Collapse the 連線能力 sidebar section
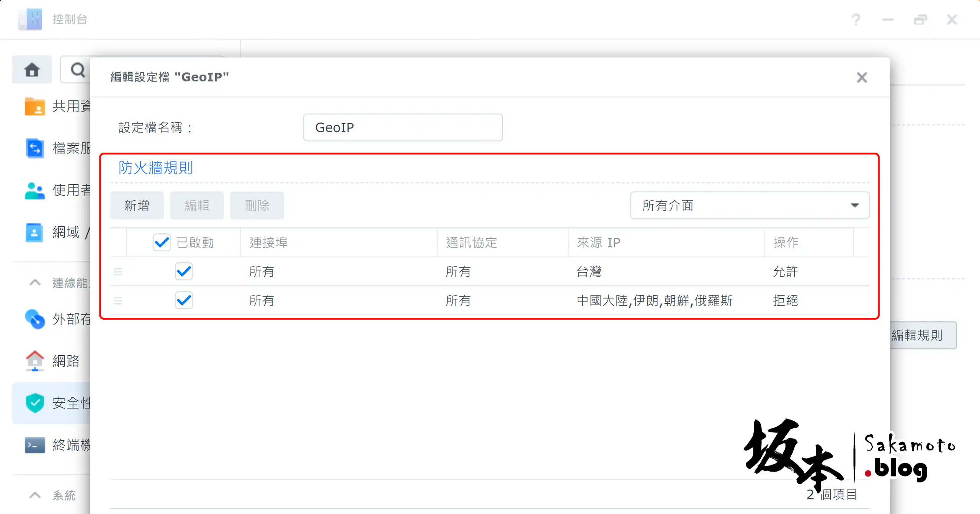The image size is (980, 514). tap(35, 283)
